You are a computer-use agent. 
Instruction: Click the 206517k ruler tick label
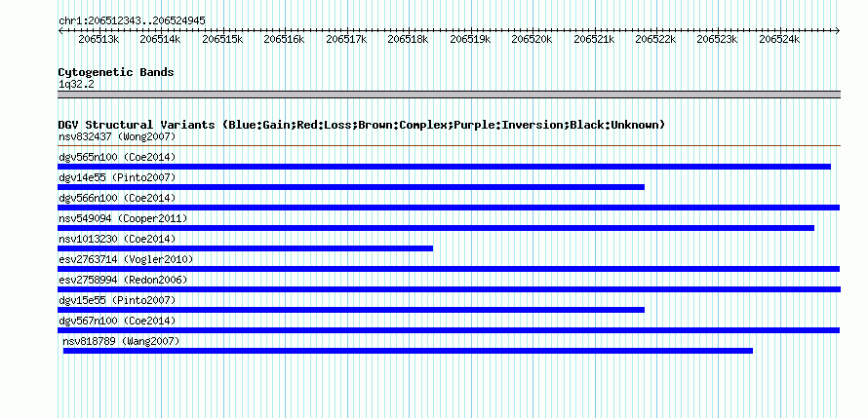pos(346,39)
